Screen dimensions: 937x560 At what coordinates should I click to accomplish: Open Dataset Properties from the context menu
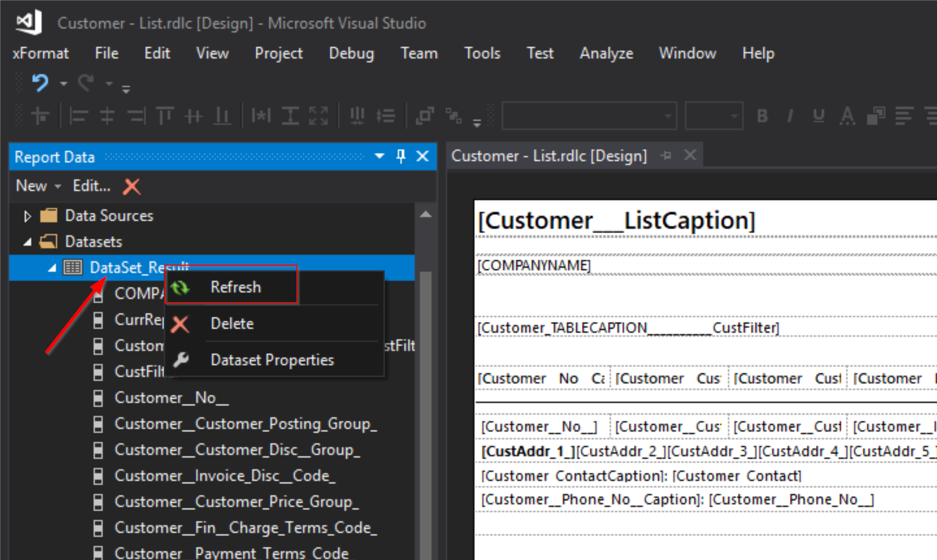pyautogui.click(x=272, y=359)
